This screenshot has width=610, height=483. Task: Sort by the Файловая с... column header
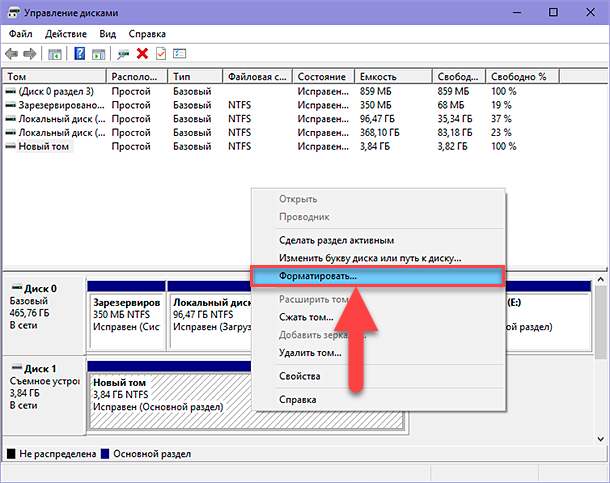258,77
